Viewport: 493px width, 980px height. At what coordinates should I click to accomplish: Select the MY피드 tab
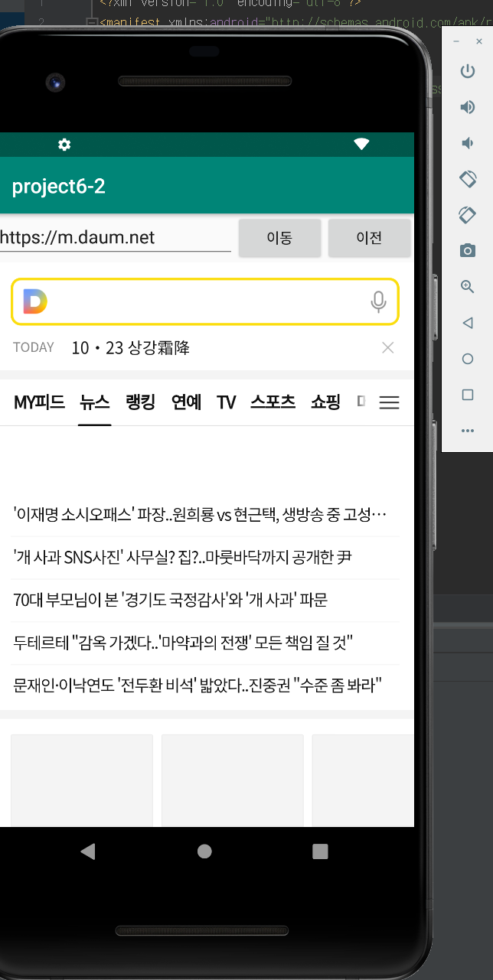click(39, 402)
